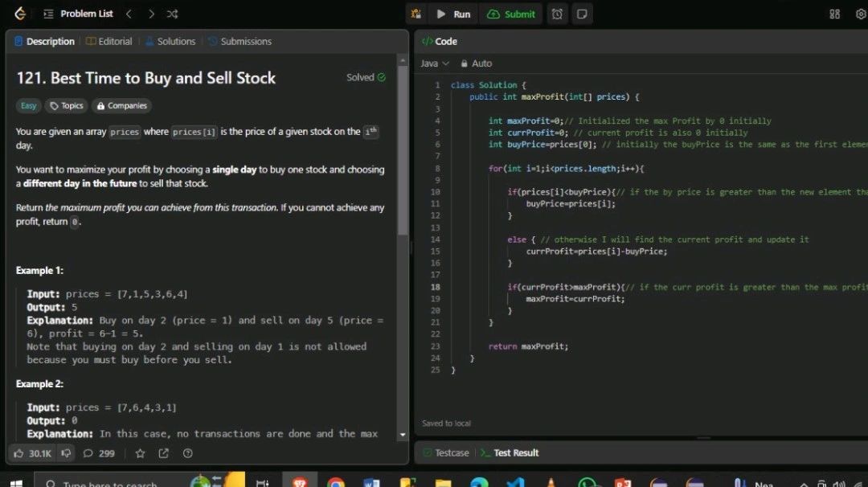Image resolution: width=868 pixels, height=487 pixels.
Task: Start the timer alarm clock icon
Action: [557, 14]
